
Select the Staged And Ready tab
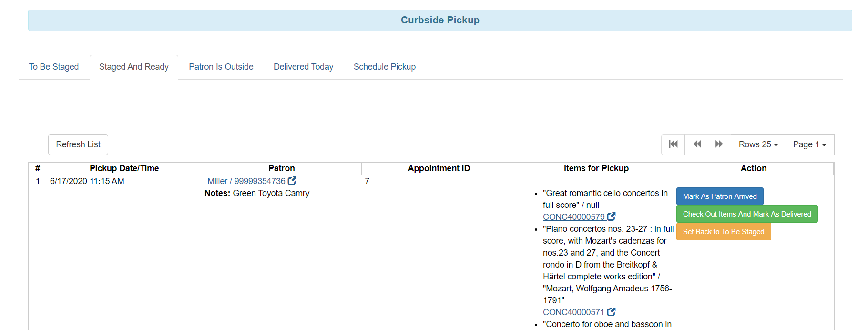pos(134,67)
